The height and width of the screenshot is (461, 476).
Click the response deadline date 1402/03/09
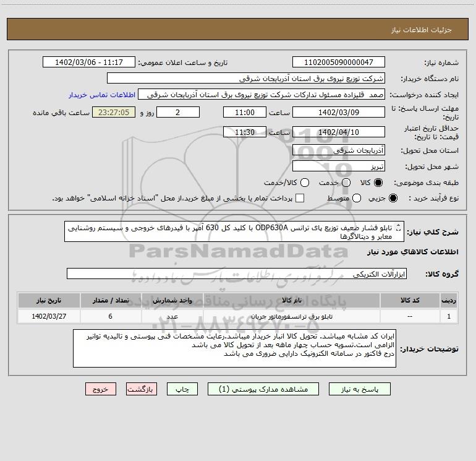click(339, 112)
